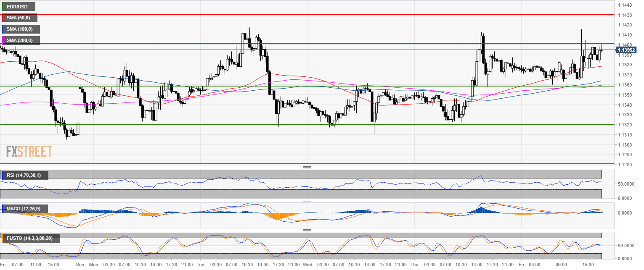Click the EUR/USD symbol legend label

pyautogui.click(x=18, y=7)
